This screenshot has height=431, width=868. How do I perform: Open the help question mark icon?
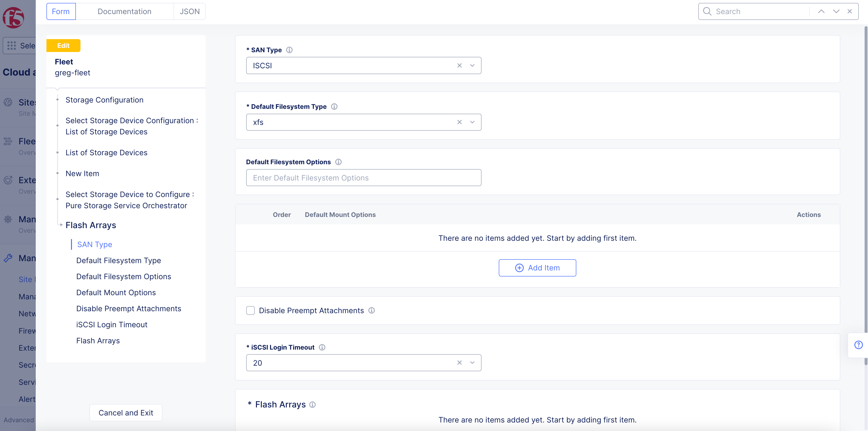(x=858, y=345)
